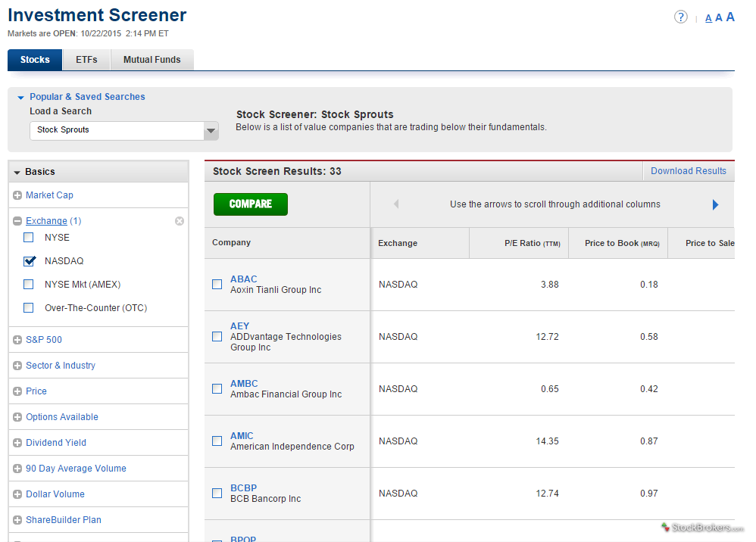This screenshot has width=756, height=542.
Task: Click the blue right arrow to scroll columns
Action: pyautogui.click(x=715, y=204)
